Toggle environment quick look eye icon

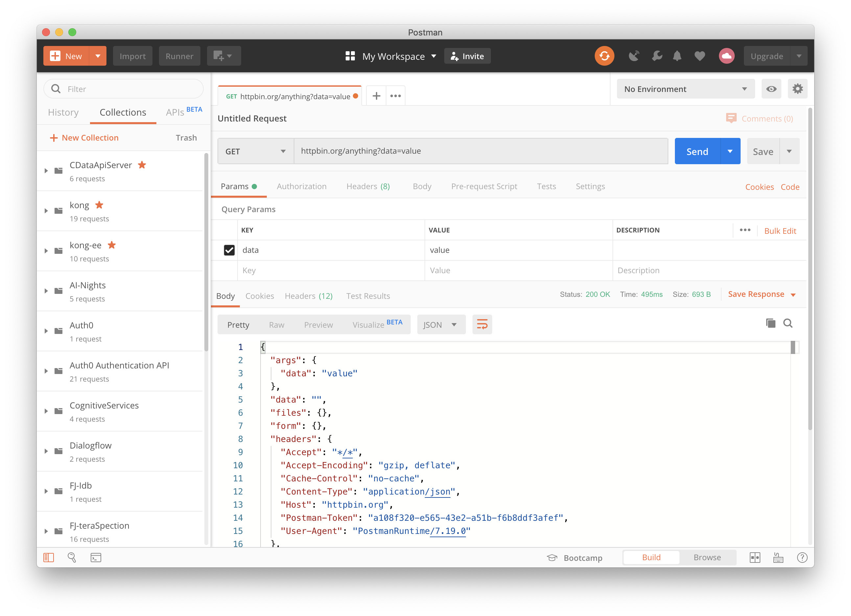point(771,89)
